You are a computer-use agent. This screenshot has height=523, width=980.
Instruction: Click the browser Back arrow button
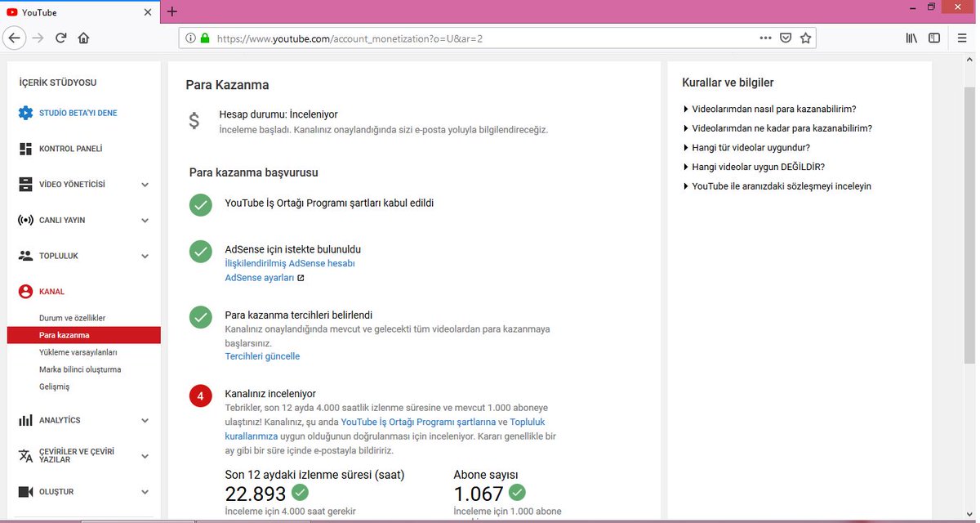(14, 38)
